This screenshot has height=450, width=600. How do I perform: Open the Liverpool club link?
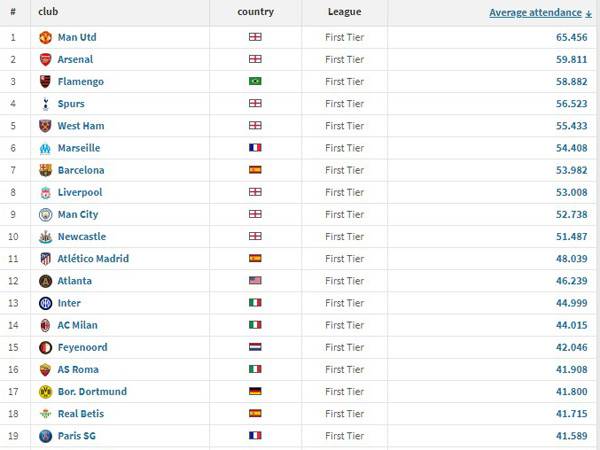pos(80,192)
